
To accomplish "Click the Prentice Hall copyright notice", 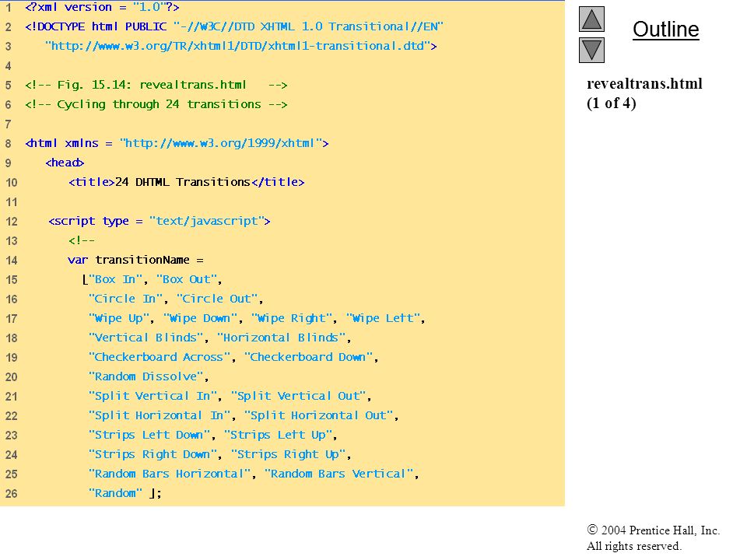I will click(x=653, y=538).
